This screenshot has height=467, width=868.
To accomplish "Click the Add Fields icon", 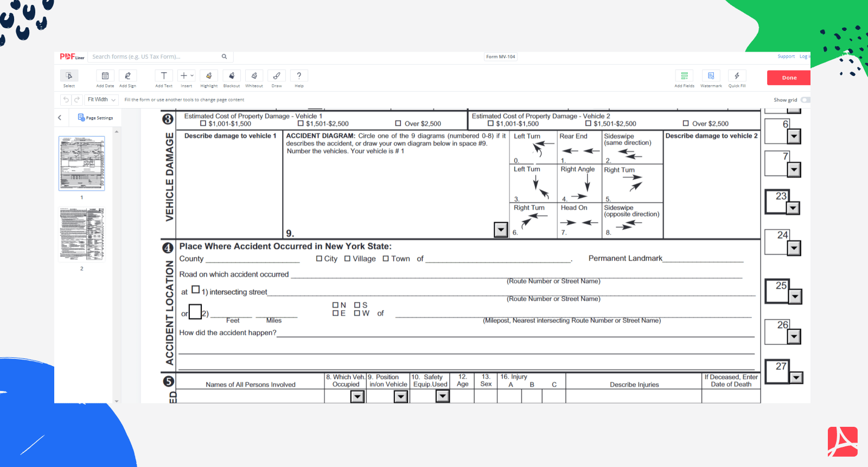I will 685,76.
